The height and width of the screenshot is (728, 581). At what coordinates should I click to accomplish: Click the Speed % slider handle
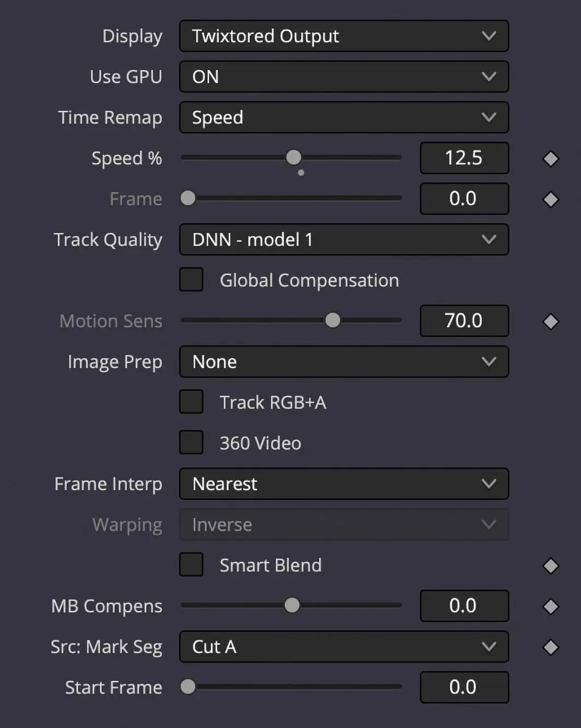[x=294, y=158]
